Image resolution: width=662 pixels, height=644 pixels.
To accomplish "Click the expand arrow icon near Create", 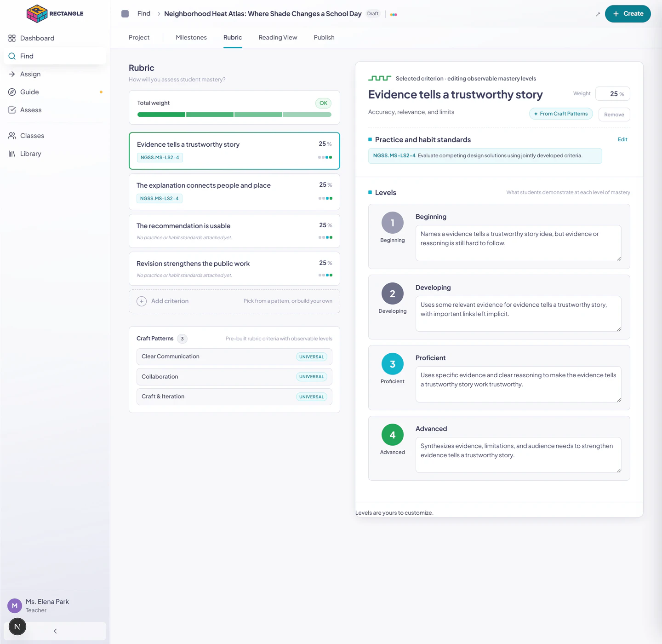I will (x=598, y=14).
